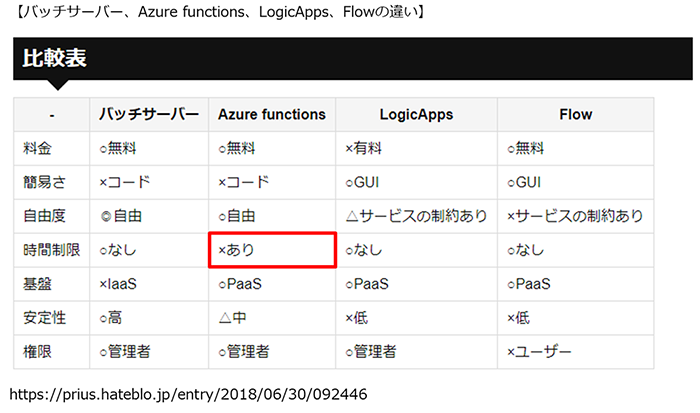700x413 pixels.
Task: Click ○GUI cell under Flow
Action: point(575,182)
